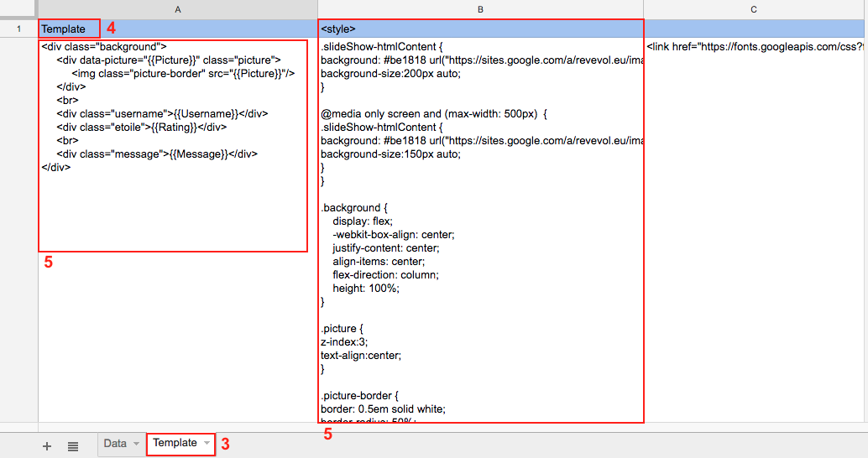Select the empty blue cell in column C

(x=754, y=29)
